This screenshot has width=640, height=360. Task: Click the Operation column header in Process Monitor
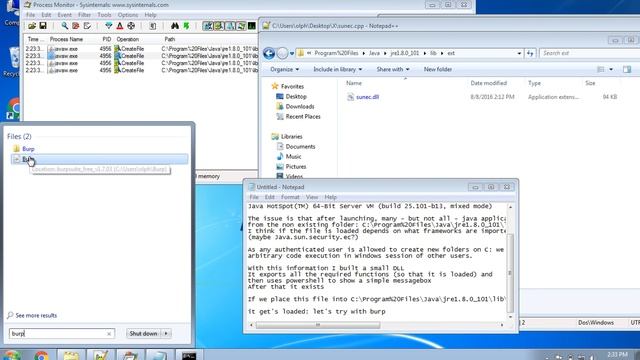pyautogui.click(x=128, y=39)
